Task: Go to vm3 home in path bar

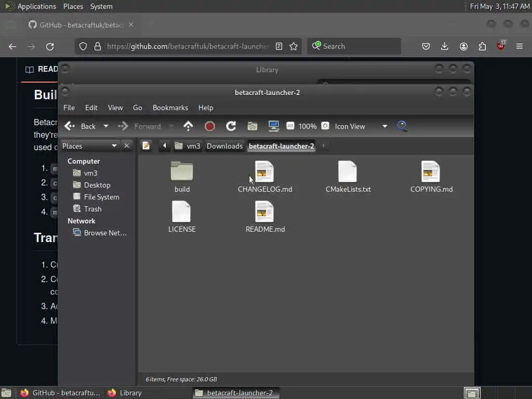Action: click(x=188, y=146)
